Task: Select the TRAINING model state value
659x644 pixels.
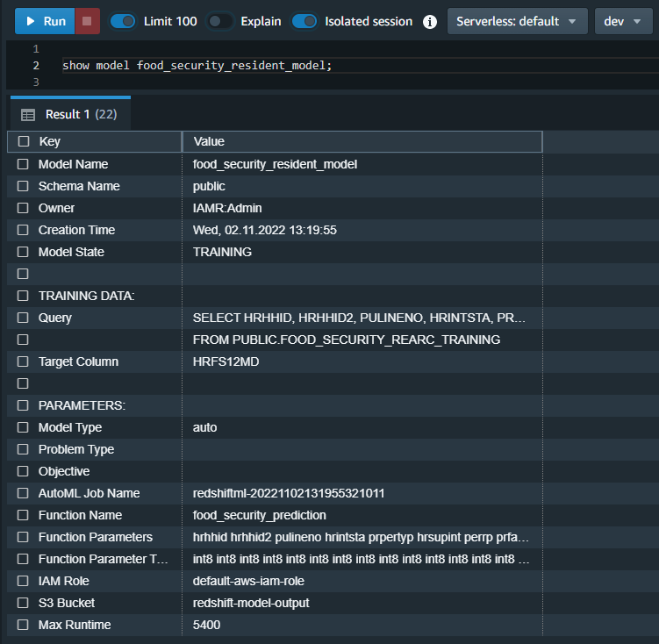Action: 222,252
